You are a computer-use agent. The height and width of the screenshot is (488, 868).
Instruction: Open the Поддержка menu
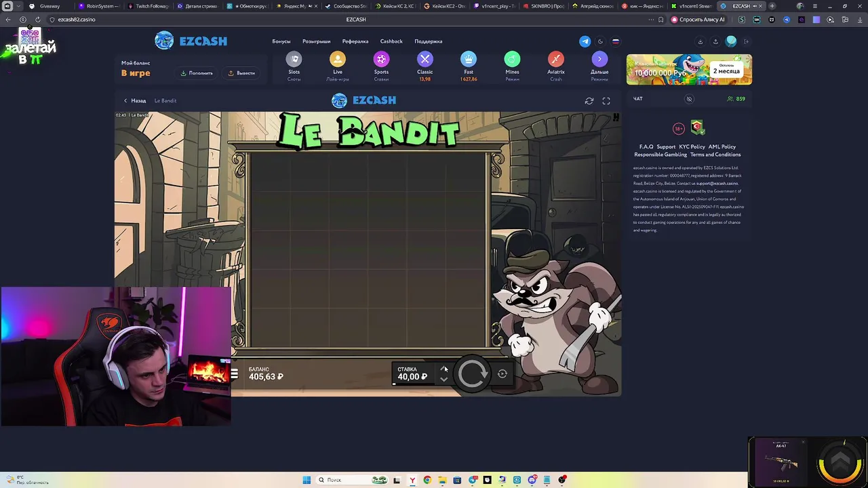pyautogui.click(x=429, y=41)
